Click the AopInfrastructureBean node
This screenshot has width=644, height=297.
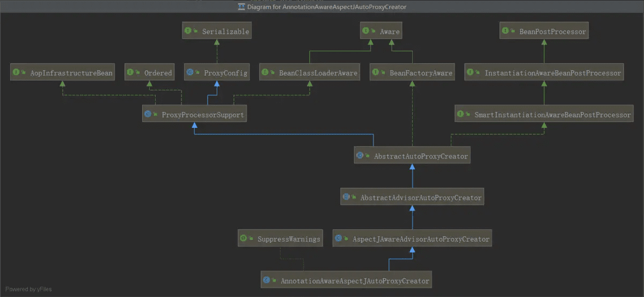pyautogui.click(x=62, y=73)
